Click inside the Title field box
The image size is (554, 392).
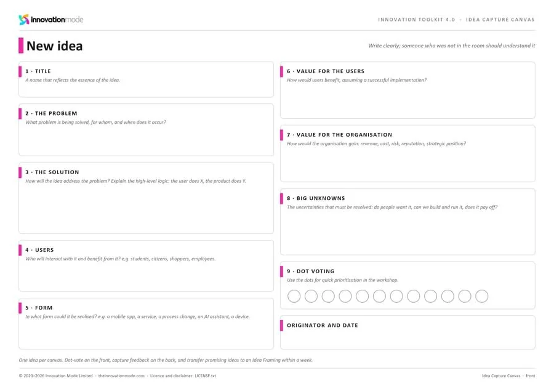[146, 79]
